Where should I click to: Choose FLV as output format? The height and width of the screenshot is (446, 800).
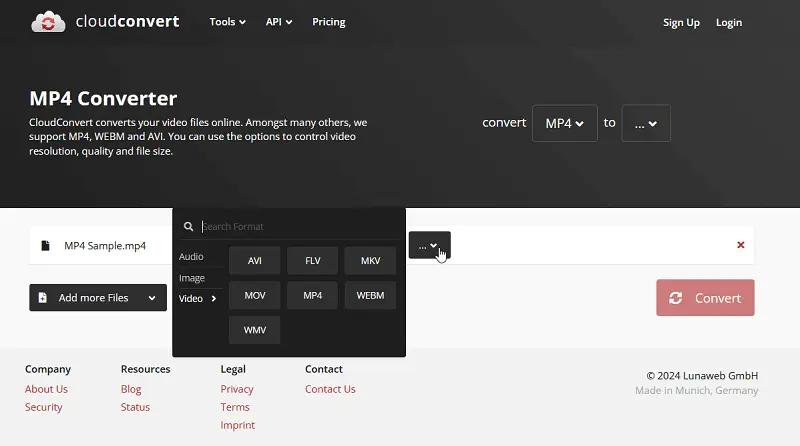[312, 261]
